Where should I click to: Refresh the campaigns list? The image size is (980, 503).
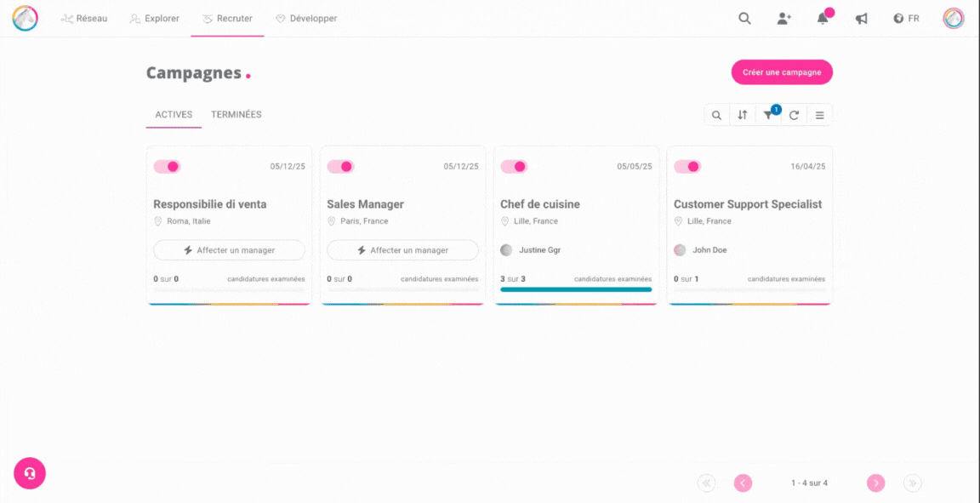point(794,115)
